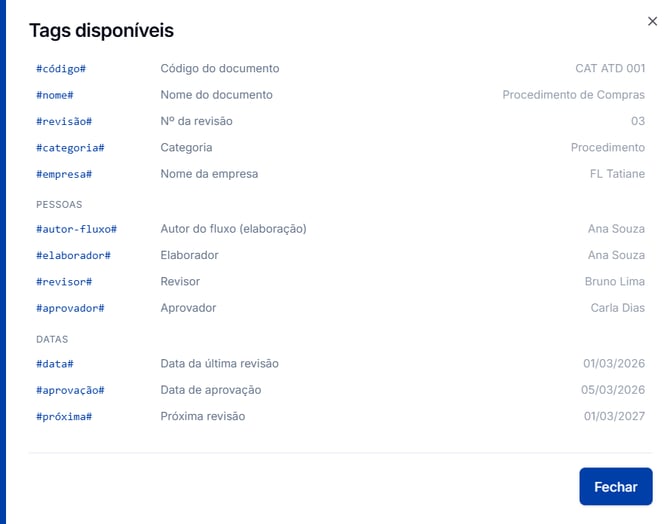This screenshot has width=670, height=524.
Task: Click the DATAS section header
Action: (52, 339)
